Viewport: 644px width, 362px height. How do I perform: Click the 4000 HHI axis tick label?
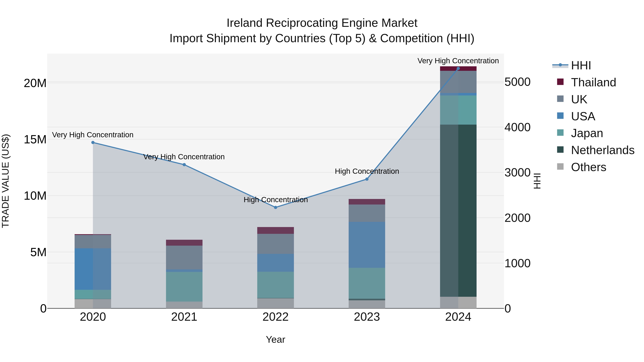point(518,127)
